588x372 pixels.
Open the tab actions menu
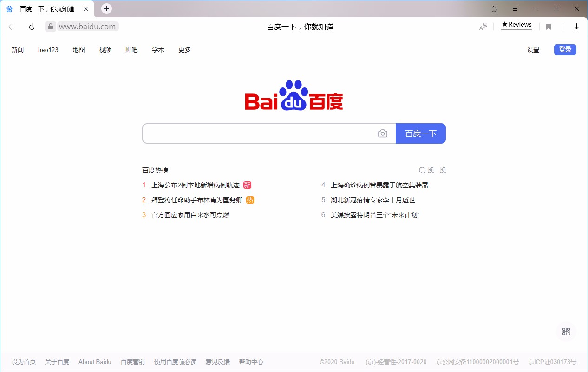click(x=494, y=8)
